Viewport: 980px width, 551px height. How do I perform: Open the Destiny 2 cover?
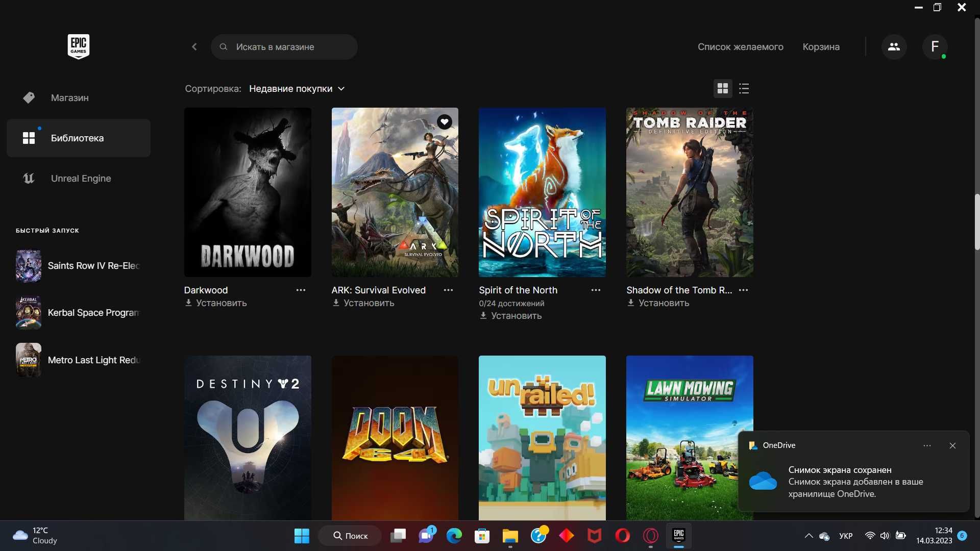tap(248, 438)
